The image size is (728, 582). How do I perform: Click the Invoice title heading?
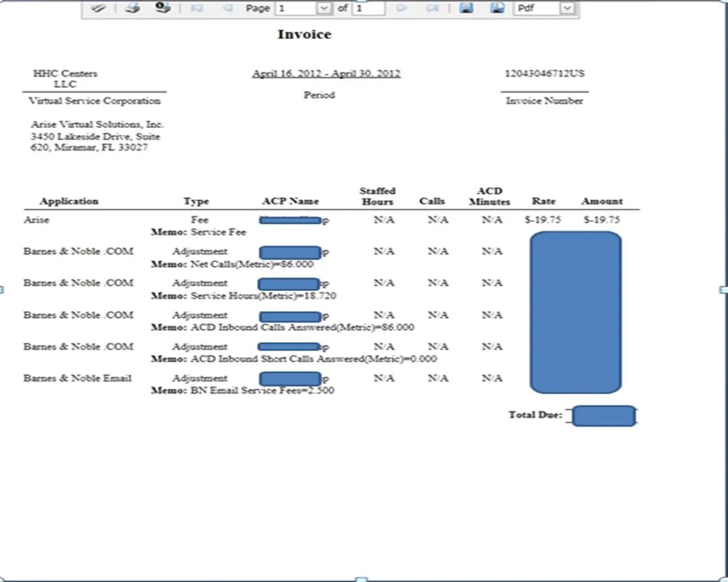coord(304,35)
